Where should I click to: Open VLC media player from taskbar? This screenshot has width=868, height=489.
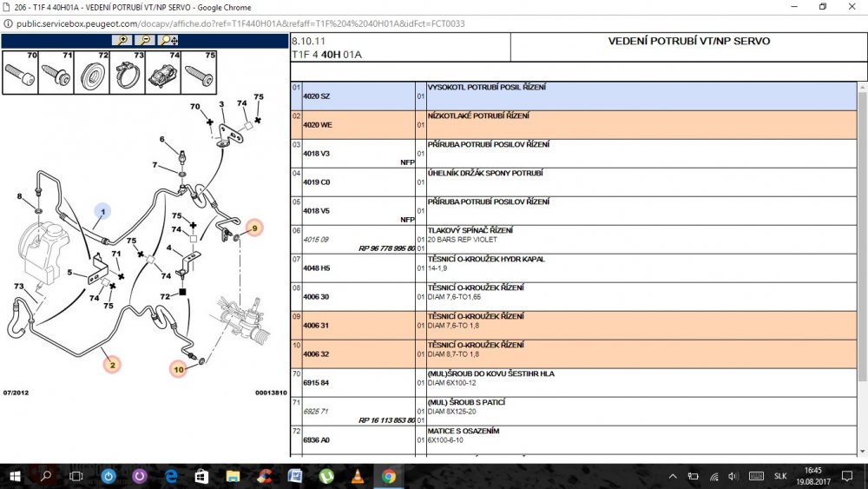coord(358,476)
